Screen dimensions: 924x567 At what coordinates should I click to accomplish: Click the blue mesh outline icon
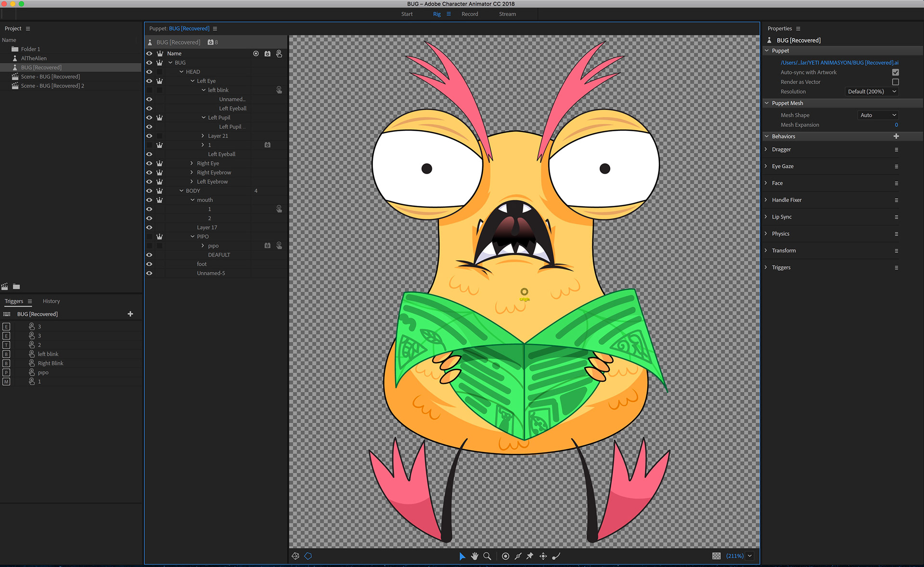[308, 556]
